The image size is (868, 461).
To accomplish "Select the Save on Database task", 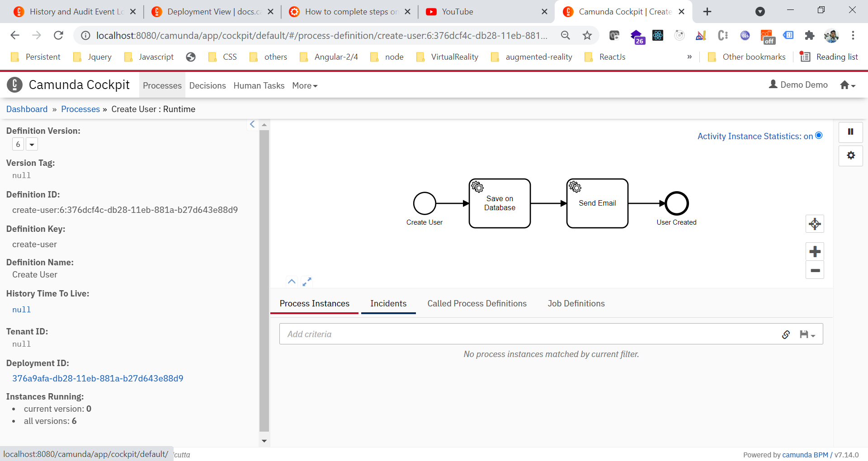I will click(500, 203).
